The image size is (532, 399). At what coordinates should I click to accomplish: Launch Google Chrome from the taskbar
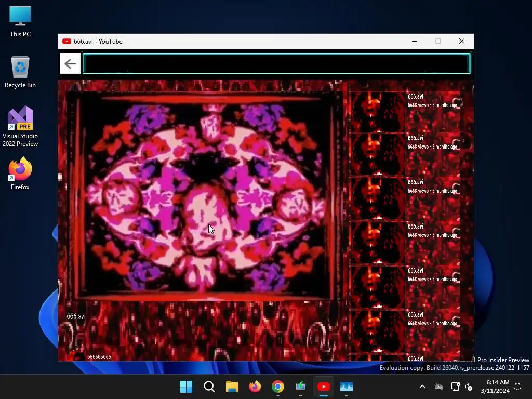coord(278,387)
